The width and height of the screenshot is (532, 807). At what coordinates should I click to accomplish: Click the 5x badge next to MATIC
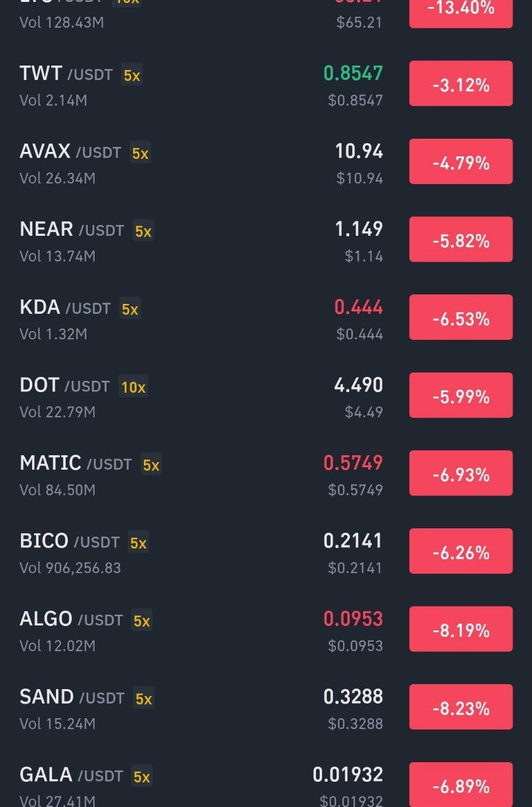click(x=151, y=465)
